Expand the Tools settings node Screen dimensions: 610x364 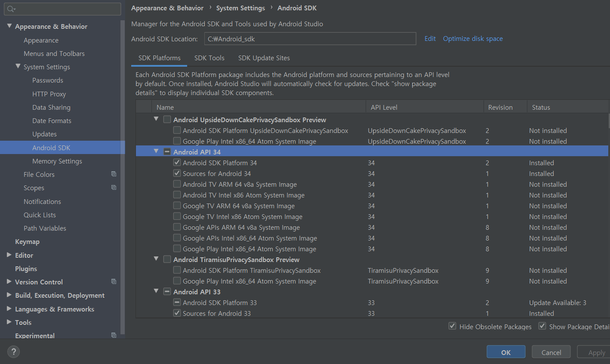[x=9, y=322]
